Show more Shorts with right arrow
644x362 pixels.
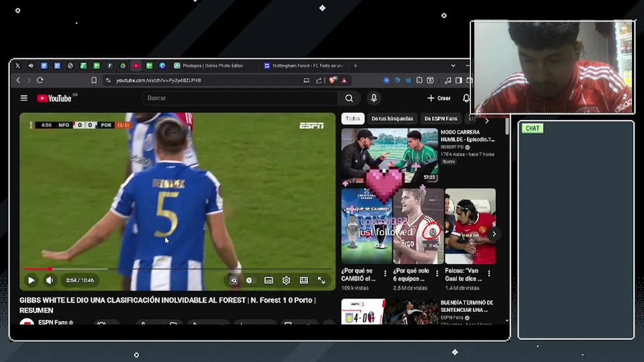coord(494,234)
